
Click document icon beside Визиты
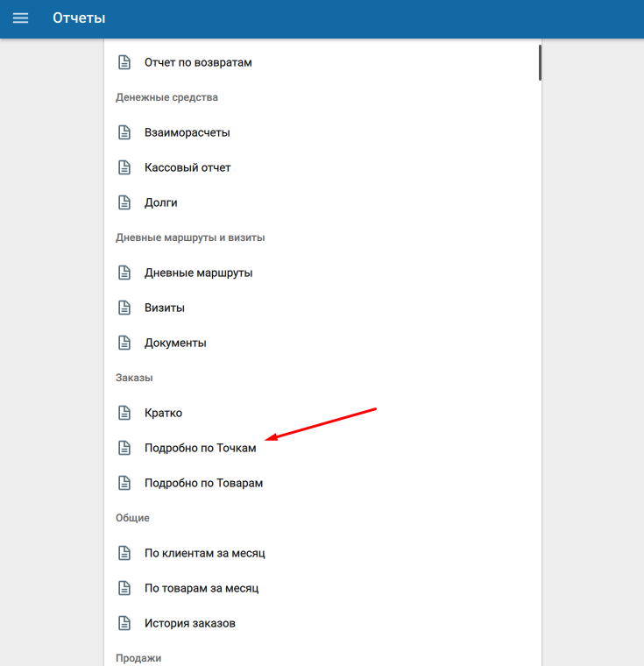pos(124,308)
